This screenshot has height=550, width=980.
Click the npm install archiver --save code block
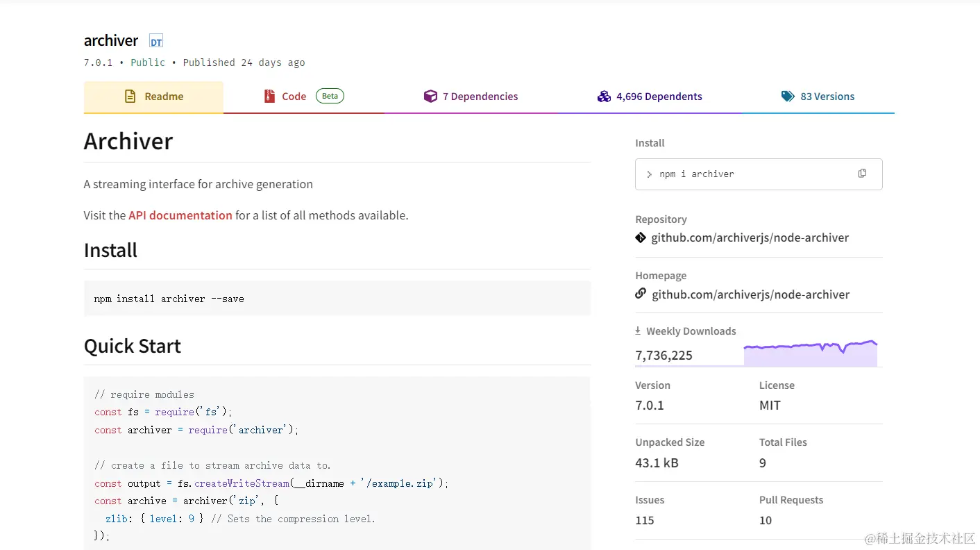pyautogui.click(x=337, y=299)
